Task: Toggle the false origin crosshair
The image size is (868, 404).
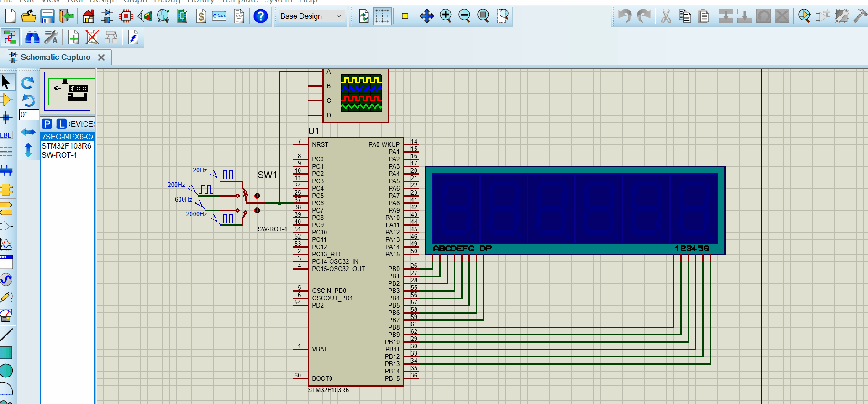Action: [405, 16]
